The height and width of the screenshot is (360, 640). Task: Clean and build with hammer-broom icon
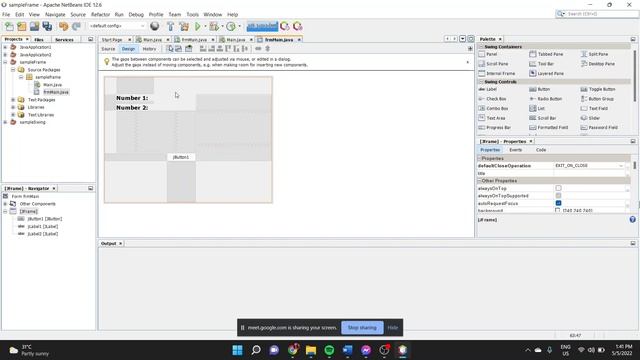184,27
